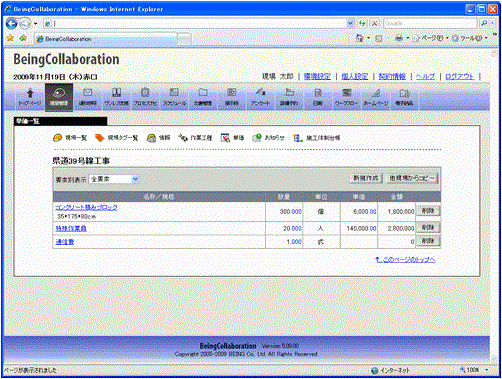
Task: Open the 個人設定 header link
Action: (354, 76)
